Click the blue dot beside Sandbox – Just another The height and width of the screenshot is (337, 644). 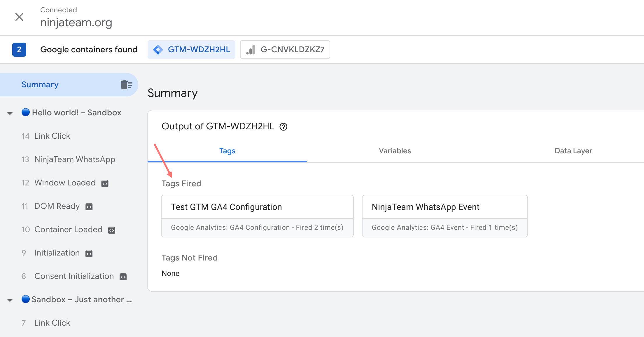26,299
